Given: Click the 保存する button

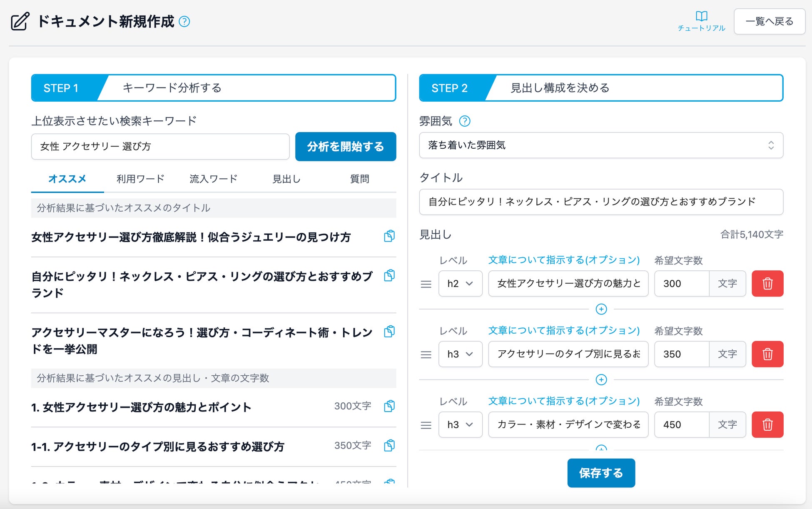Looking at the screenshot, I should tap(600, 473).
